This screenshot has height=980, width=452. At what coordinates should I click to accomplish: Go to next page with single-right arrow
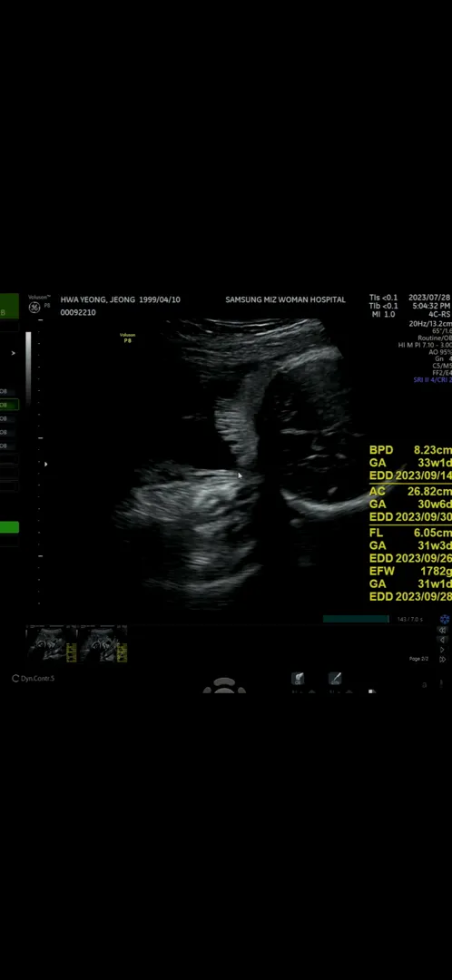click(443, 650)
